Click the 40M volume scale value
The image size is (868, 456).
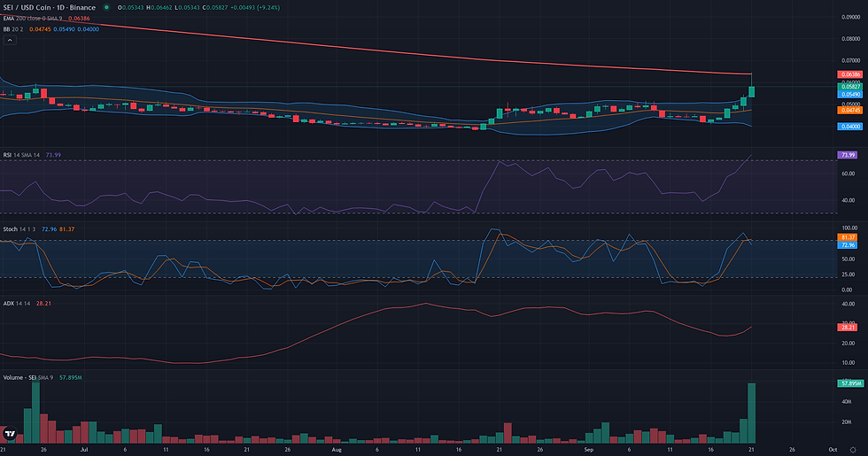847,401
